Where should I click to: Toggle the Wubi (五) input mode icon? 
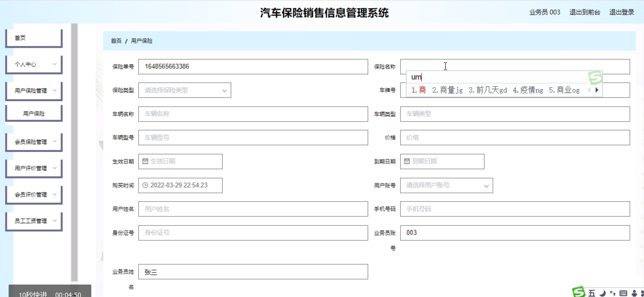[591, 293]
